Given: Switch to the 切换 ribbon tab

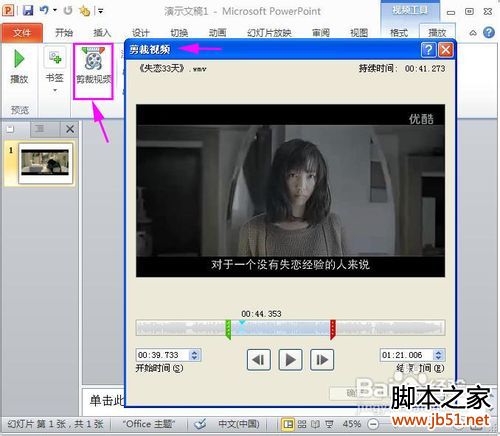Looking at the screenshot, I should coord(179,33).
